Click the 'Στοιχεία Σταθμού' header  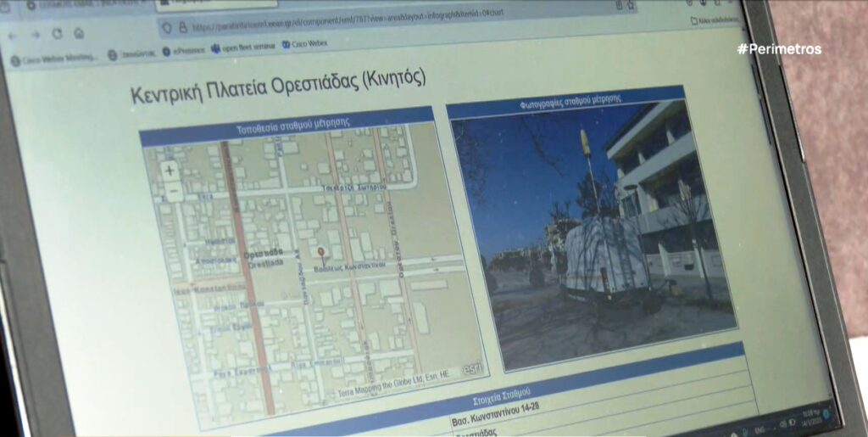tap(502, 396)
